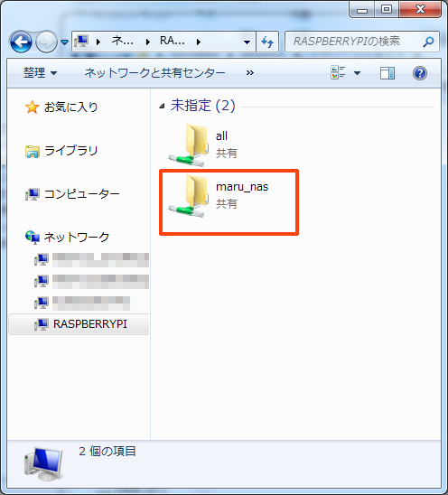This screenshot has width=448, height=495.
Task: Focus the RASPBERRYPIの検索 search box
Action: coord(362,42)
